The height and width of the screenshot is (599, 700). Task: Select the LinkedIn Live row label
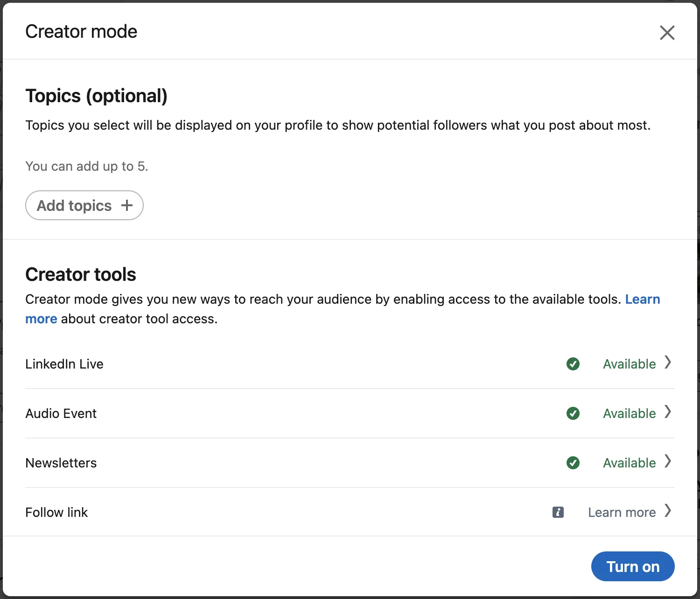[64, 364]
